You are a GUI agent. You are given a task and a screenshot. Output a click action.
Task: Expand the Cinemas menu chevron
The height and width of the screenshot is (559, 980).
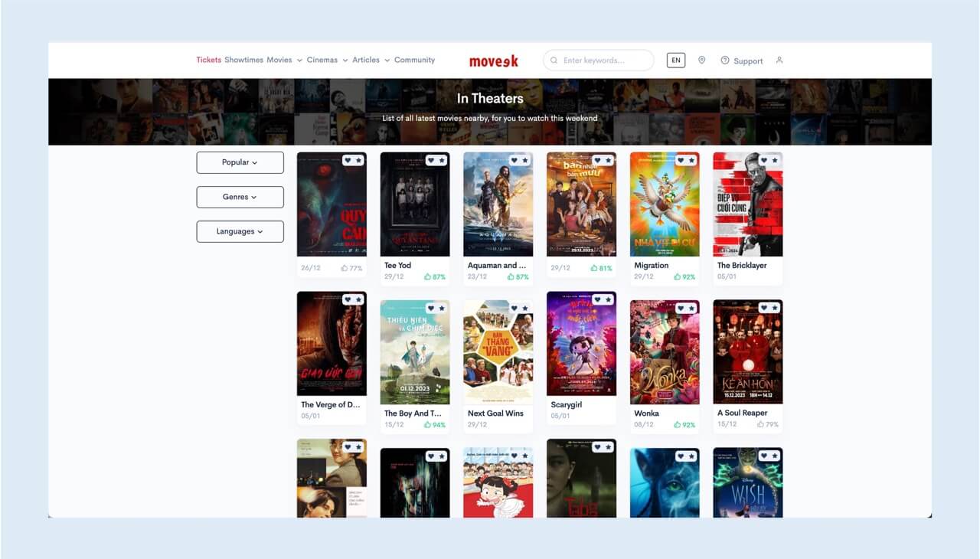coord(345,60)
